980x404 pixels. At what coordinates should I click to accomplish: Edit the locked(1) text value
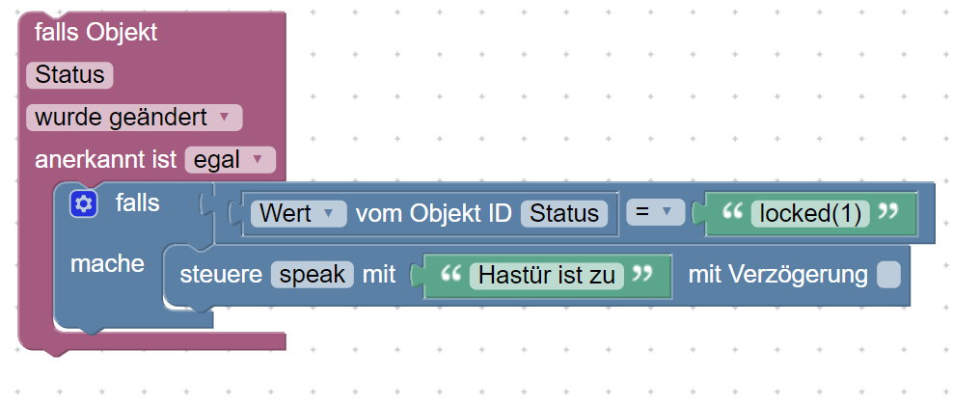tap(810, 213)
